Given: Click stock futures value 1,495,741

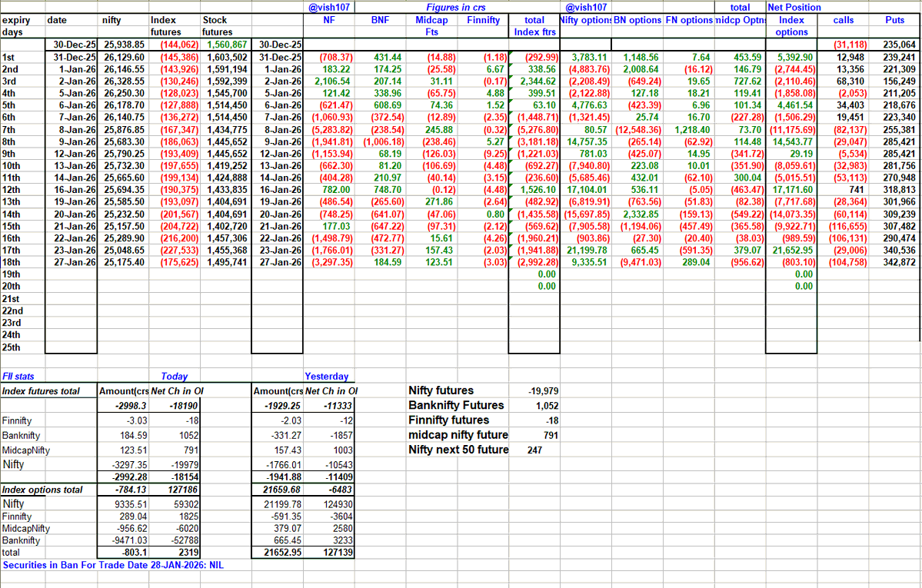Looking at the screenshot, I should (227, 262).
